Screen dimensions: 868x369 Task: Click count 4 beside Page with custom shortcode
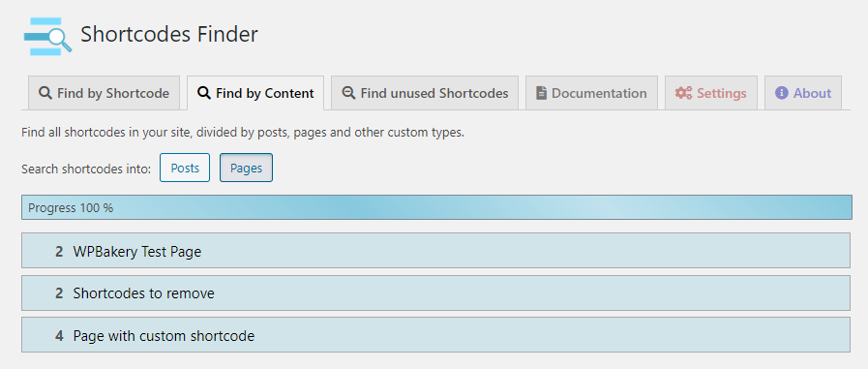click(59, 336)
